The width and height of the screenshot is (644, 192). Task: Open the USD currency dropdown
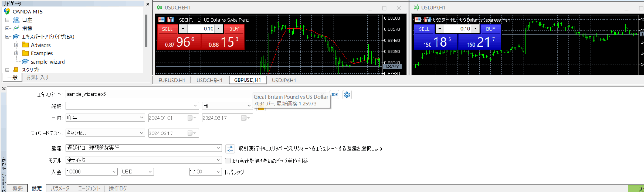(150, 172)
